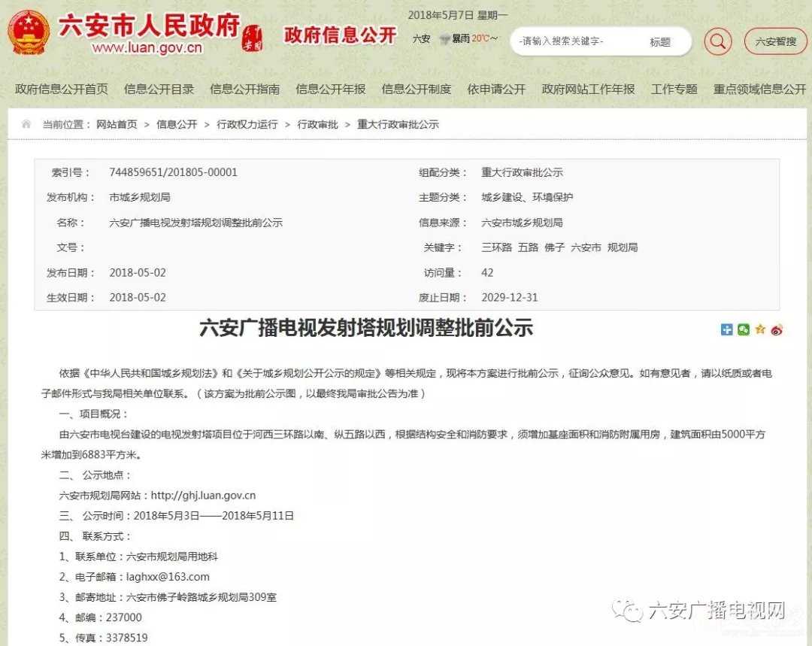Image resolution: width=812 pixels, height=646 pixels.
Task: Open the ghj.luan.gov.cn website link
Action: 203,495
